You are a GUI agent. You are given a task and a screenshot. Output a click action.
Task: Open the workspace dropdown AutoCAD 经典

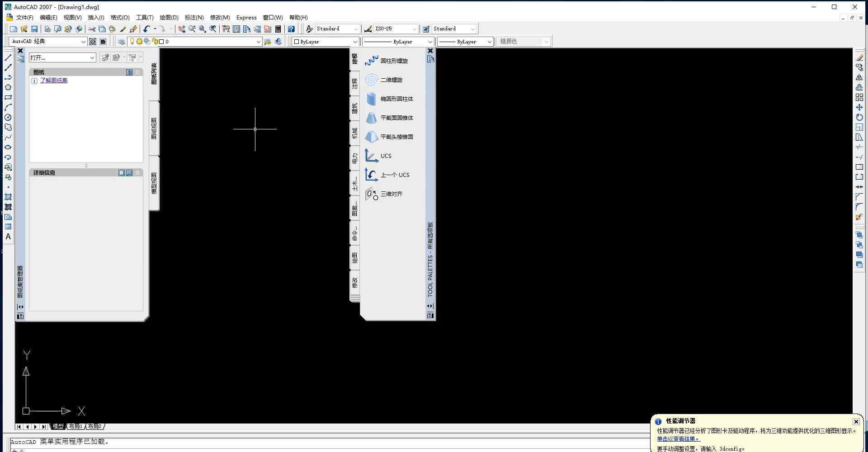(x=48, y=42)
